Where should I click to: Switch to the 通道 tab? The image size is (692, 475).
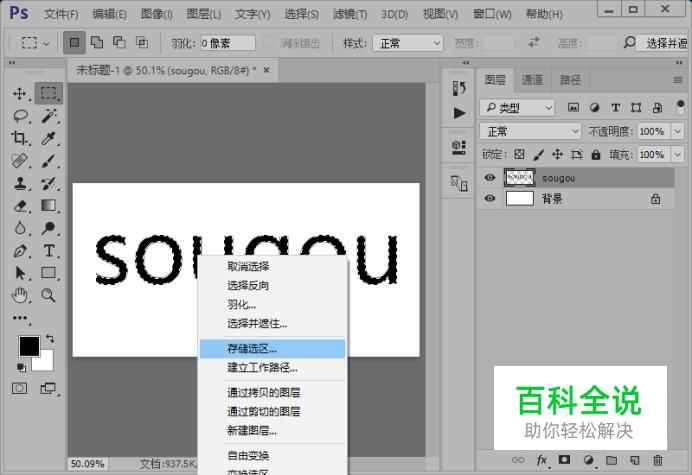532,80
